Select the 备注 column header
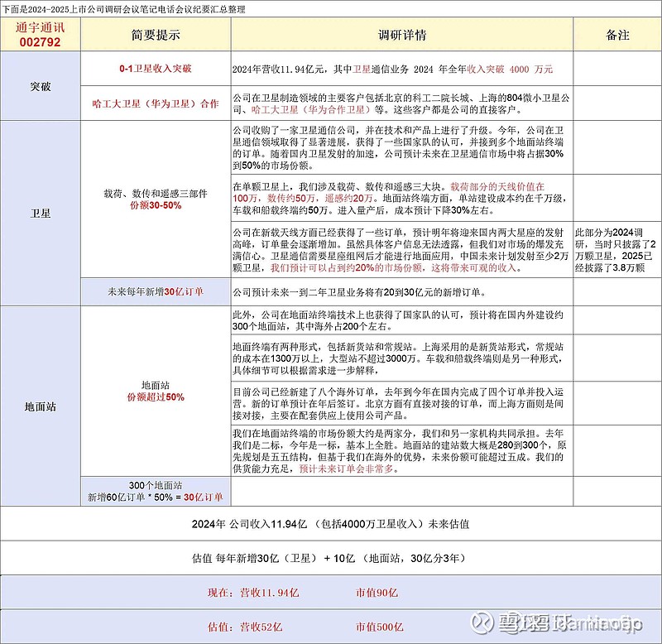Image resolution: width=662 pixels, height=644 pixels. click(x=617, y=35)
